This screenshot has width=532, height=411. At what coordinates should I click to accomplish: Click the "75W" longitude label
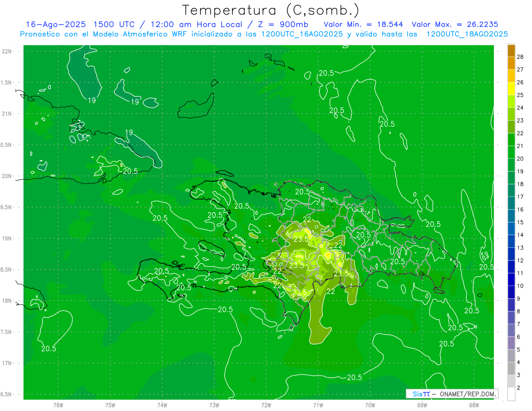coord(110,405)
